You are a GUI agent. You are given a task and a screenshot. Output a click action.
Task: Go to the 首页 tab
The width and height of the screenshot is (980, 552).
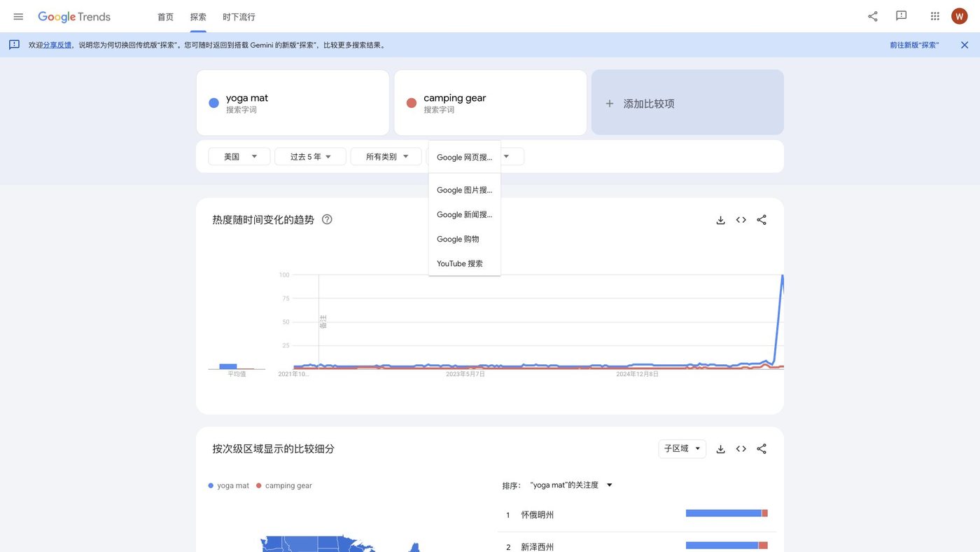point(165,17)
